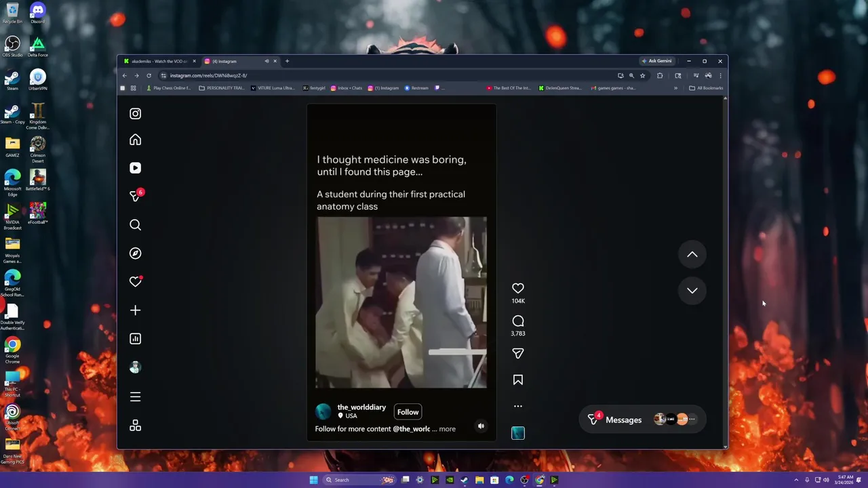Viewport: 868px width, 488px height.
Task: Open Instagram search from sidebar
Action: click(x=135, y=225)
